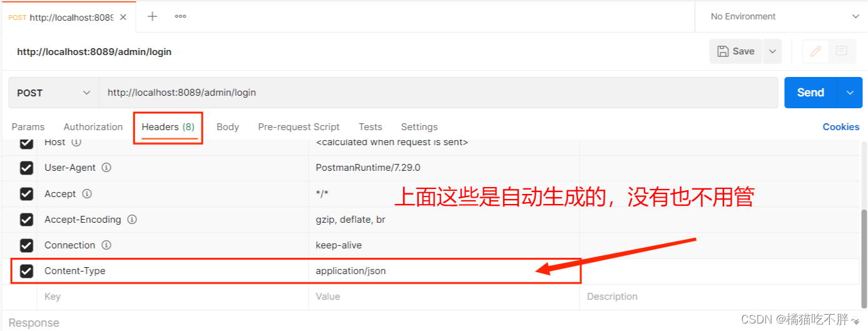868x331 pixels.
Task: Click the Connection key cell
Action: pos(173,245)
